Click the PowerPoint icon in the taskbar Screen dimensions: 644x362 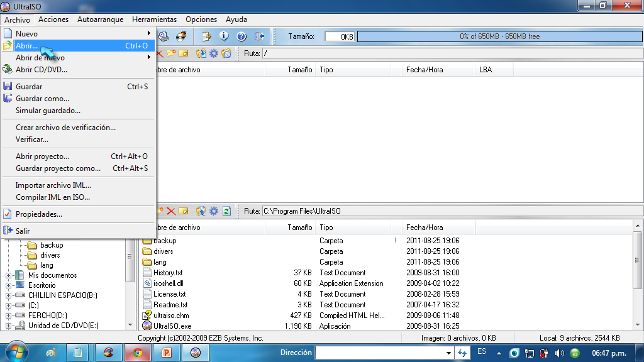(166, 353)
